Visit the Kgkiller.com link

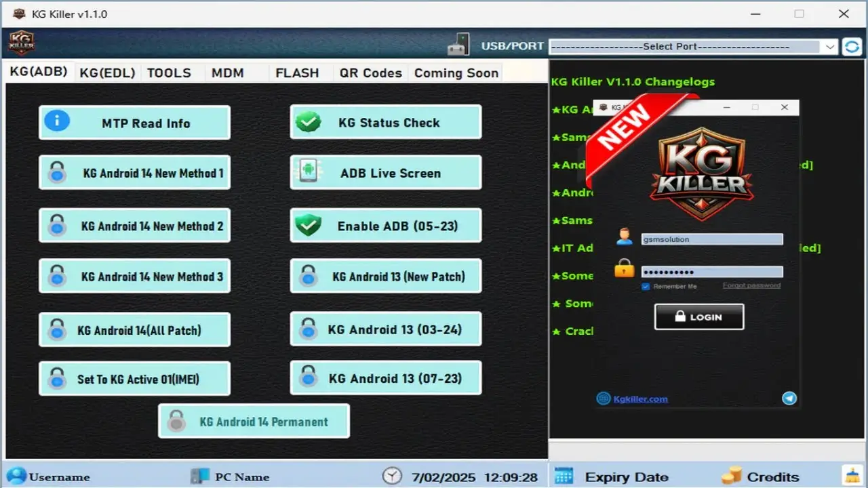click(x=640, y=399)
